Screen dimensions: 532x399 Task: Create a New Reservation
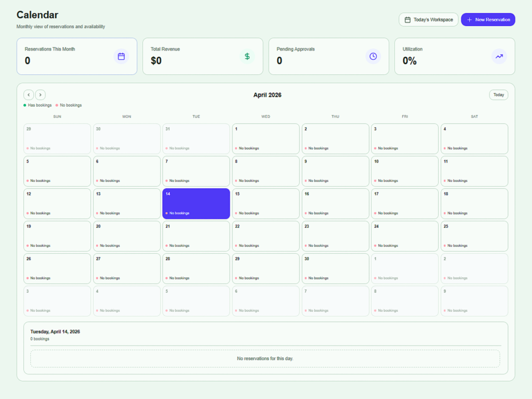coord(488,20)
